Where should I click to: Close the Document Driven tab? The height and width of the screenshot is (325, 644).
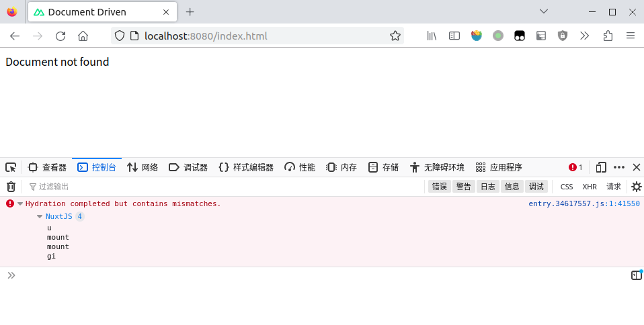coord(166,12)
